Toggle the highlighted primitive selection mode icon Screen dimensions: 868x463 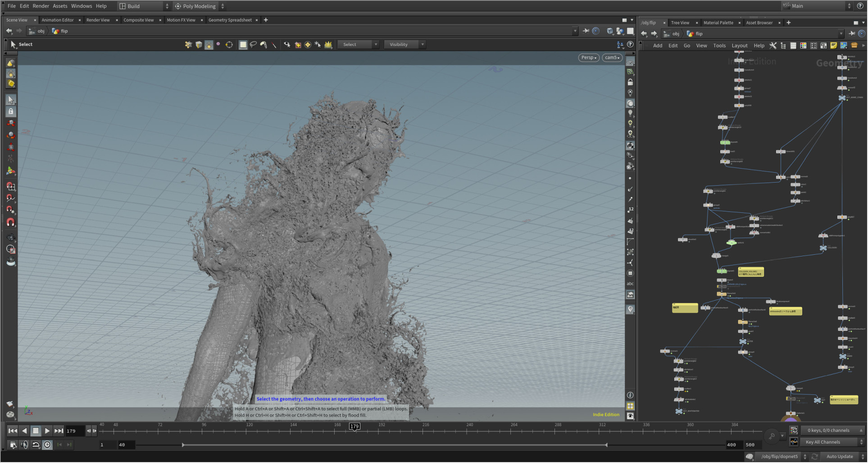(209, 45)
